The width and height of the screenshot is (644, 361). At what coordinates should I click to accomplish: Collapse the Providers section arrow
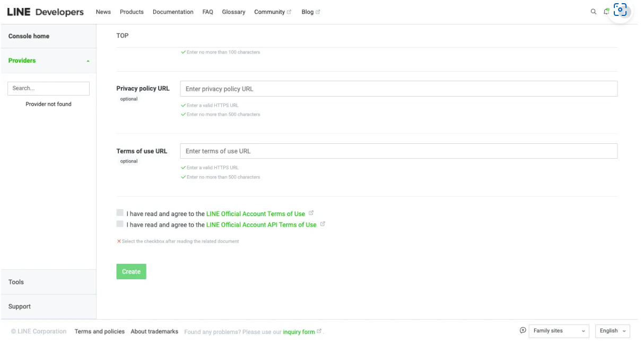tap(88, 61)
